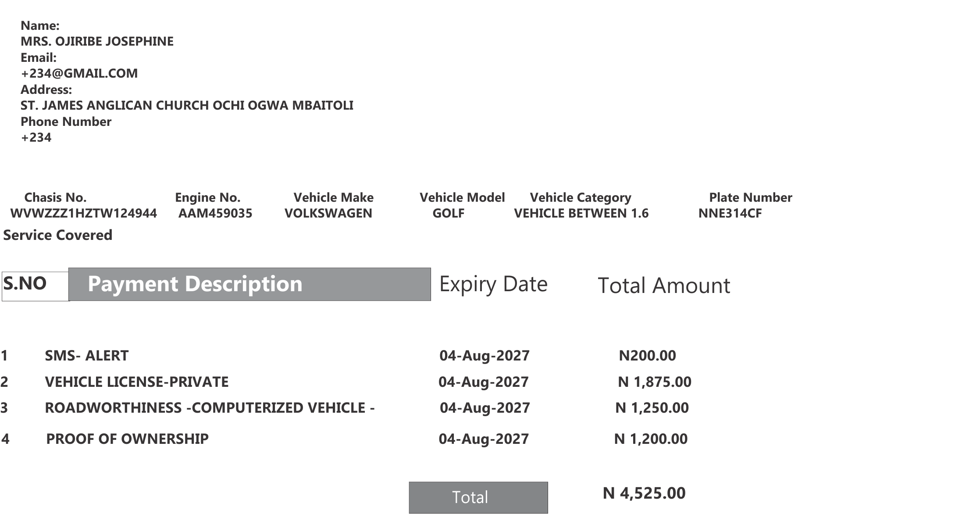Screen dimensions: 980x514
Task: Click the Payment Description header
Action: tap(249, 284)
